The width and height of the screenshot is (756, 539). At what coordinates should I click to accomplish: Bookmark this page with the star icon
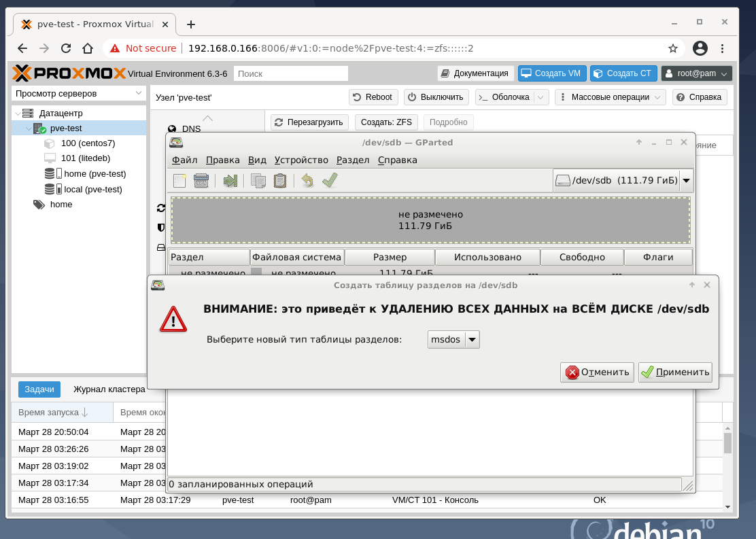[672, 48]
